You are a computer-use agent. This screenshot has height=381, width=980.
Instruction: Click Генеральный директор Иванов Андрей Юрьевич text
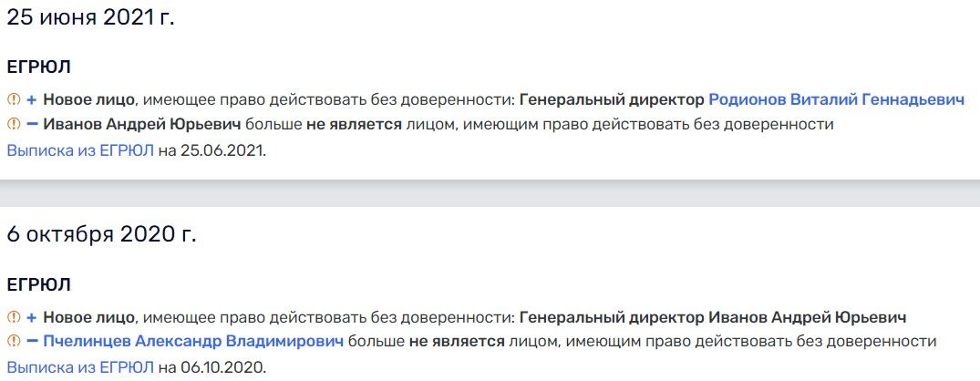713,317
